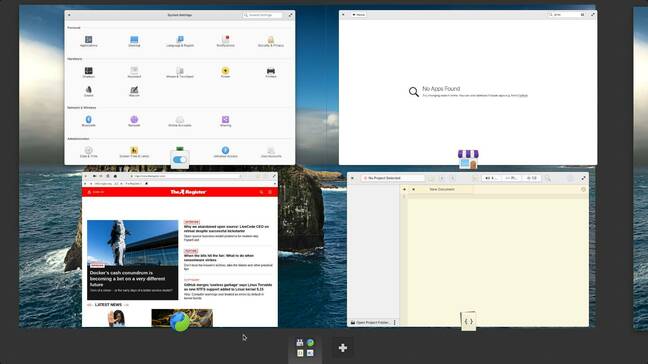Open the Register header hamburger menu
Screen dimensions: 648x364
click(x=270, y=192)
